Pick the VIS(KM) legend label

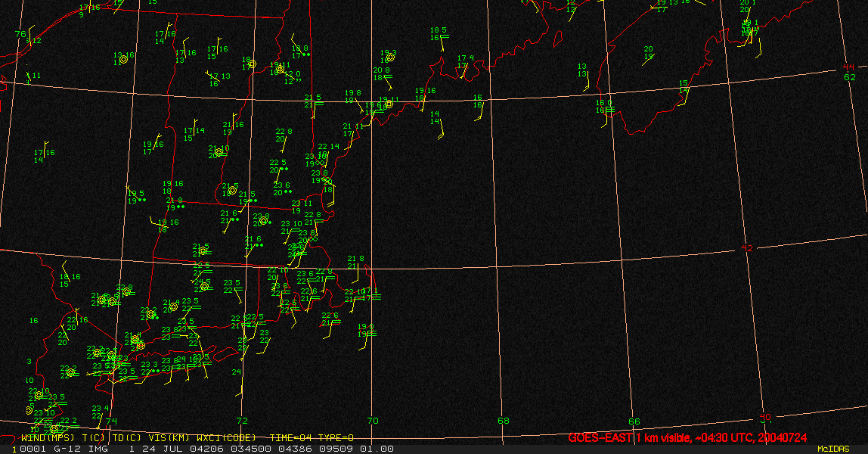click(167, 438)
